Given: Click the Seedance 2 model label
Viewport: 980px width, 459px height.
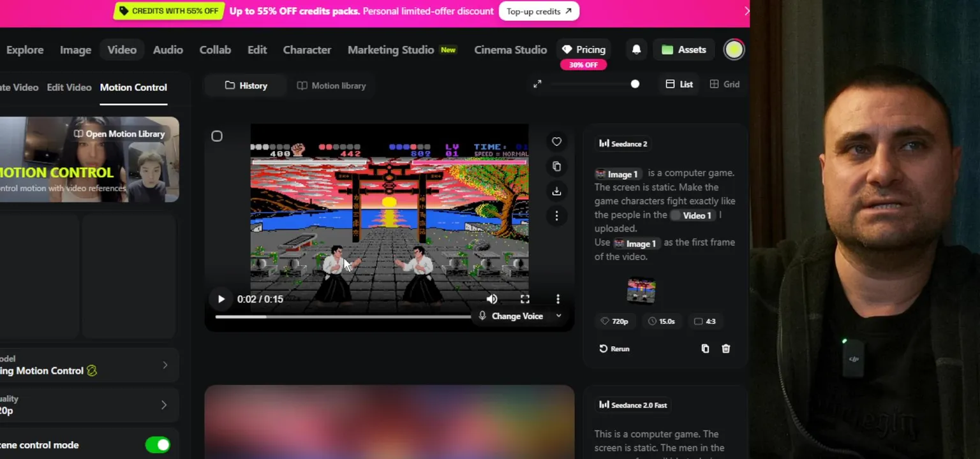Looking at the screenshot, I should [x=623, y=144].
